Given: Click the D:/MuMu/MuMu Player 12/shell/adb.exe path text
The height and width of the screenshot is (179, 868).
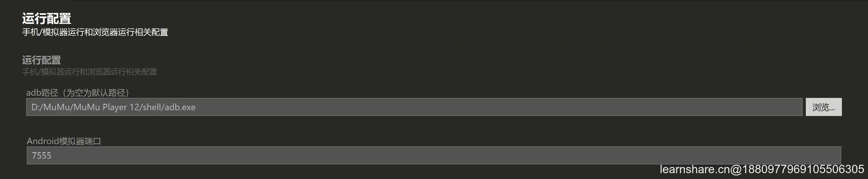Looking at the screenshot, I should pos(113,107).
